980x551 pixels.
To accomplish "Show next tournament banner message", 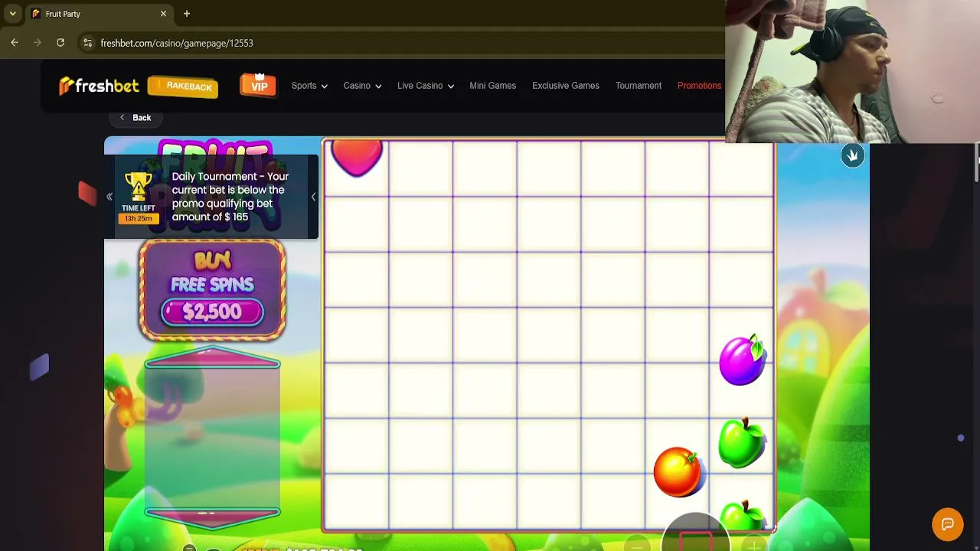I will 313,197.
